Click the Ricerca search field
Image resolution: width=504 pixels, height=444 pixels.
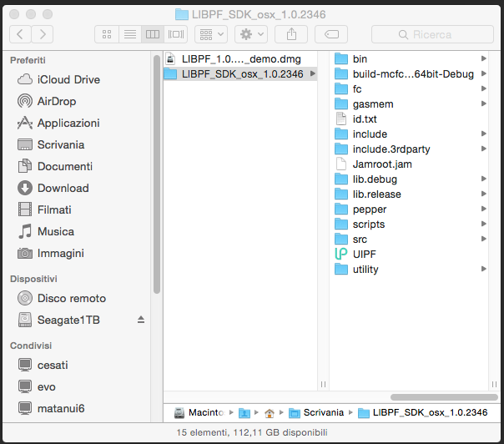pos(432,34)
